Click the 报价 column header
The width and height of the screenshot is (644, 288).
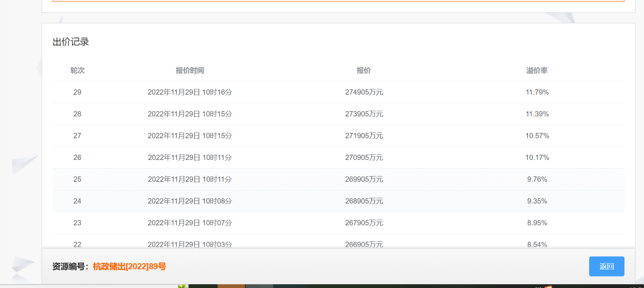[364, 71]
